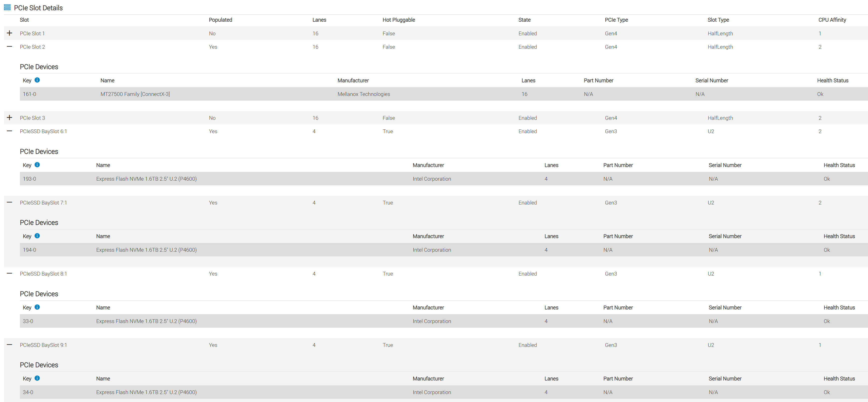Click the Hot Pluggable column header
The image size is (868, 402).
click(399, 20)
